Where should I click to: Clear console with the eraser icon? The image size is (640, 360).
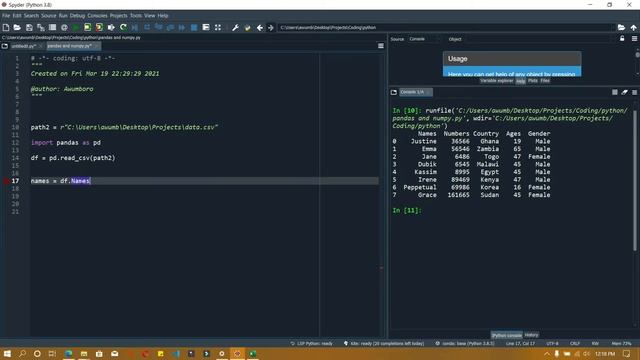(x=624, y=92)
